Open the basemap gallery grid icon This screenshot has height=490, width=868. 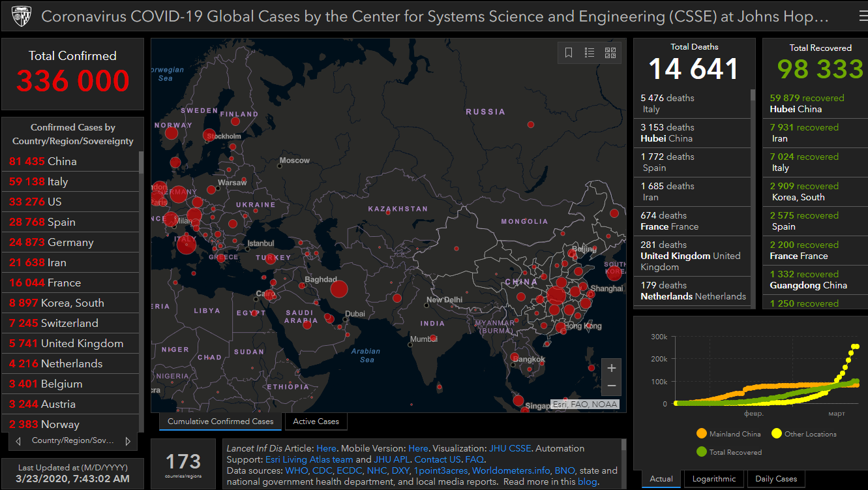(x=610, y=53)
